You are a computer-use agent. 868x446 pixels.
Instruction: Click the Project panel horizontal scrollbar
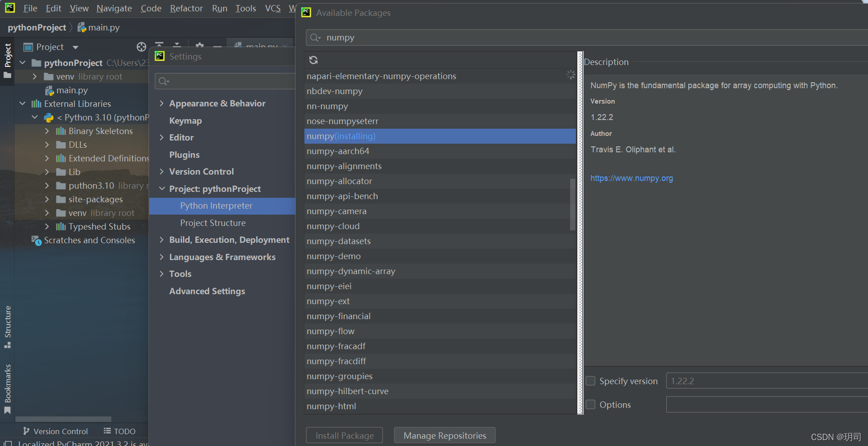point(63,419)
